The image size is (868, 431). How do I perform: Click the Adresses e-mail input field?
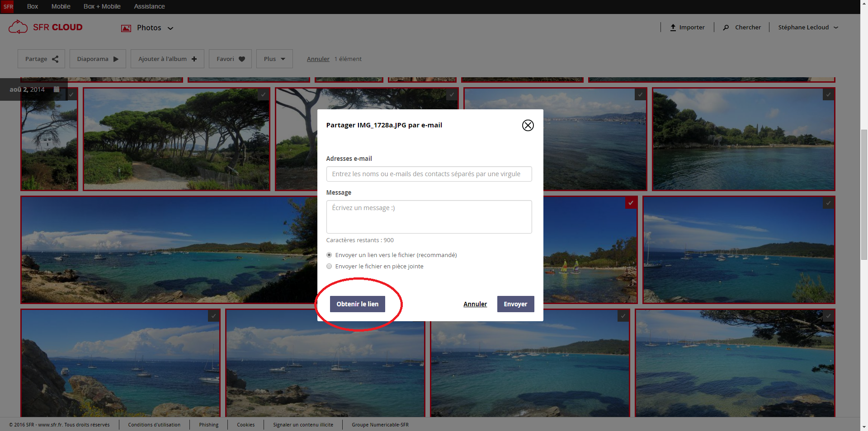click(x=429, y=174)
